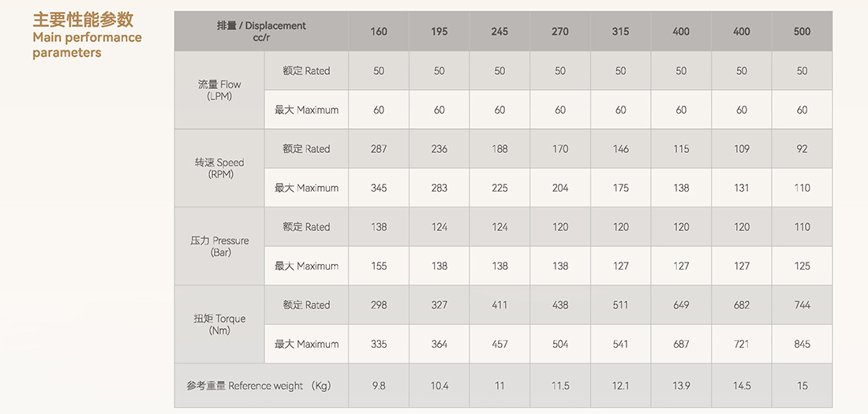Click the Pressure (Bar) row label

[x=220, y=246]
